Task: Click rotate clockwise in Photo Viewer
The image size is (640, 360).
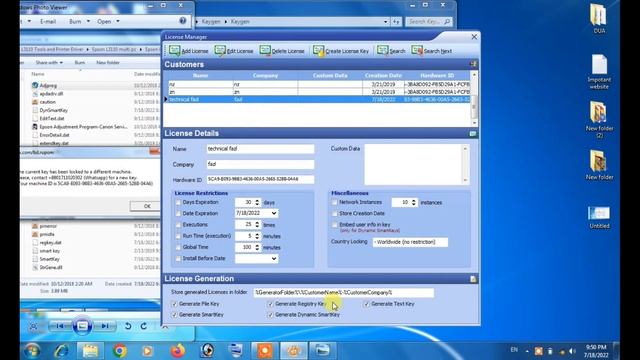Action: coord(144,326)
